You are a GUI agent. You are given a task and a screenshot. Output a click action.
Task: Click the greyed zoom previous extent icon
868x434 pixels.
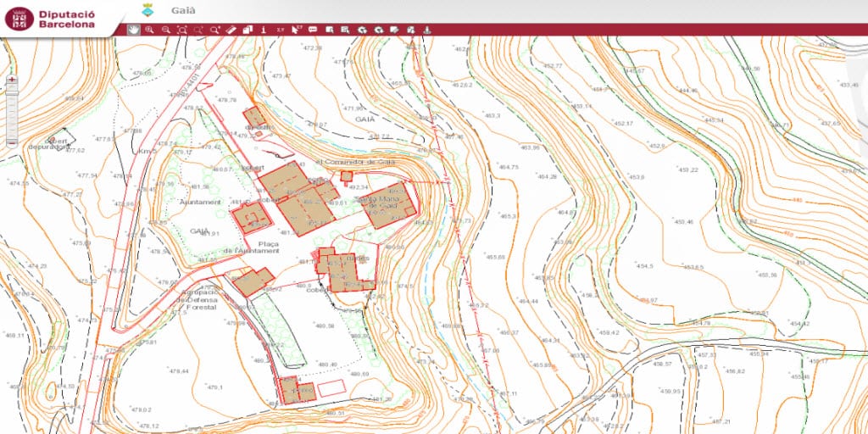point(198,30)
